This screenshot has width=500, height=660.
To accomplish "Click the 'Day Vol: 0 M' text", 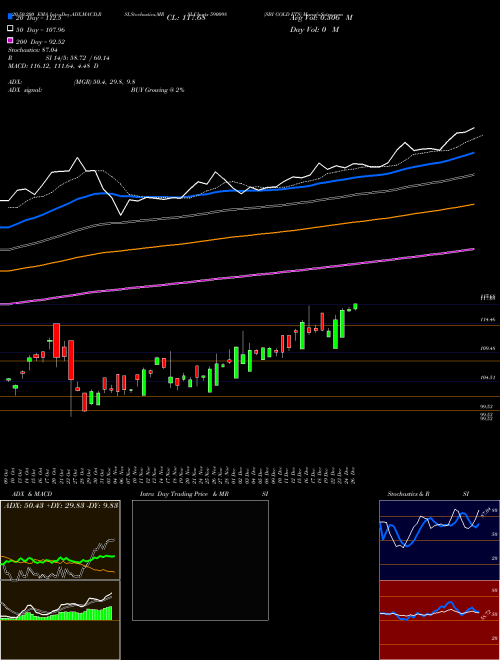I will click(314, 29).
